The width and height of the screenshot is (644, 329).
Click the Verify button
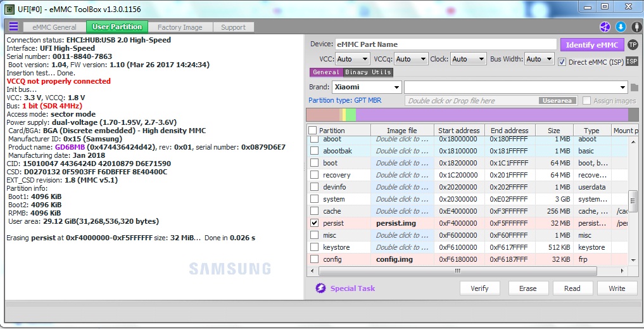click(479, 288)
